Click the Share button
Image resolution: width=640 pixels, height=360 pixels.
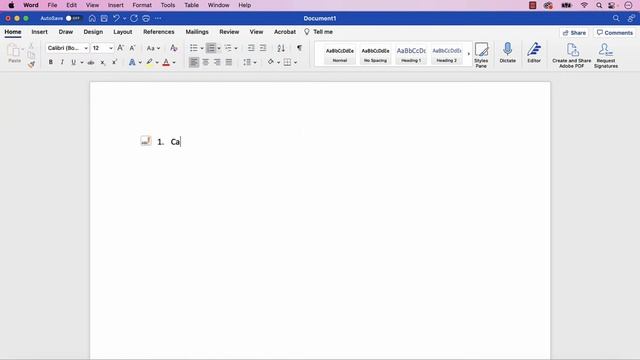pyautogui.click(x=574, y=33)
